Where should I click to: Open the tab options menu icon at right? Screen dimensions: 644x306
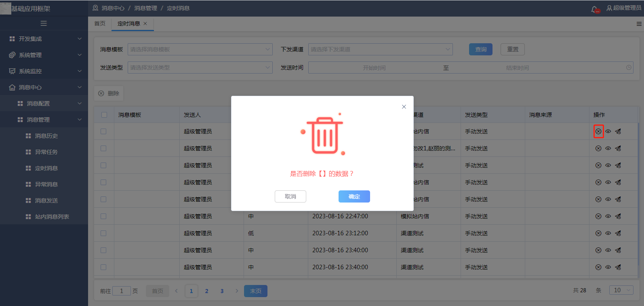(x=639, y=24)
